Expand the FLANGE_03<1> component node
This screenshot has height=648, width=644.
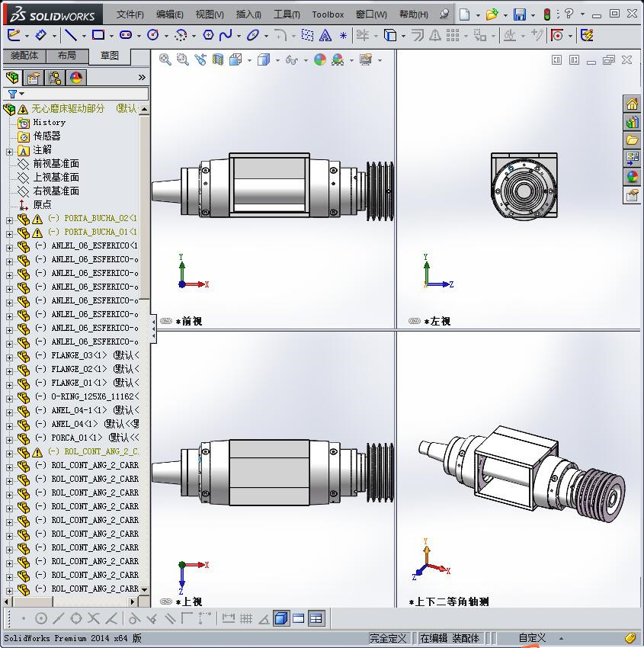pos(9,356)
